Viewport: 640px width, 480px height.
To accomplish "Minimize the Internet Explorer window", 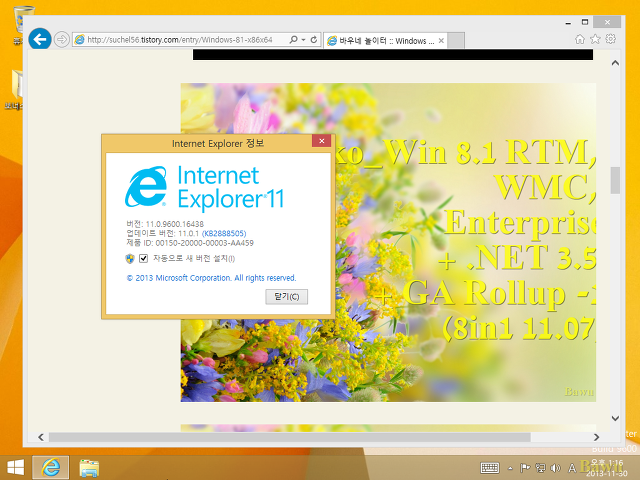I will click(568, 22).
